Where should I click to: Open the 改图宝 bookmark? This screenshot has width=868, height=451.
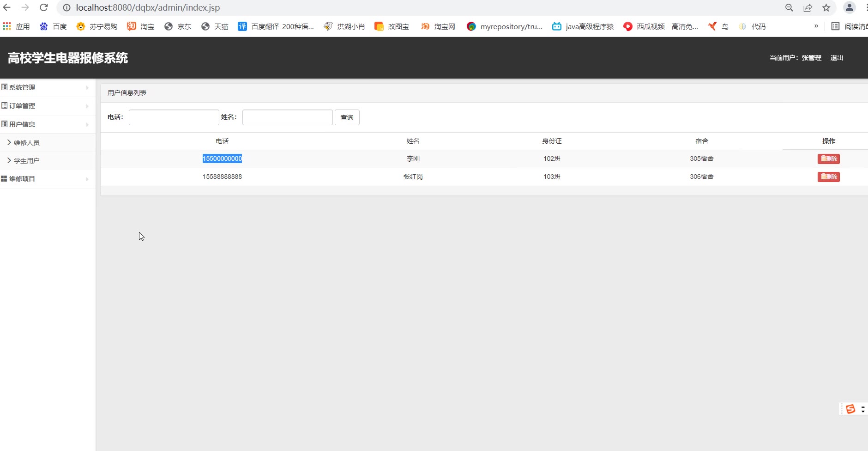point(392,26)
